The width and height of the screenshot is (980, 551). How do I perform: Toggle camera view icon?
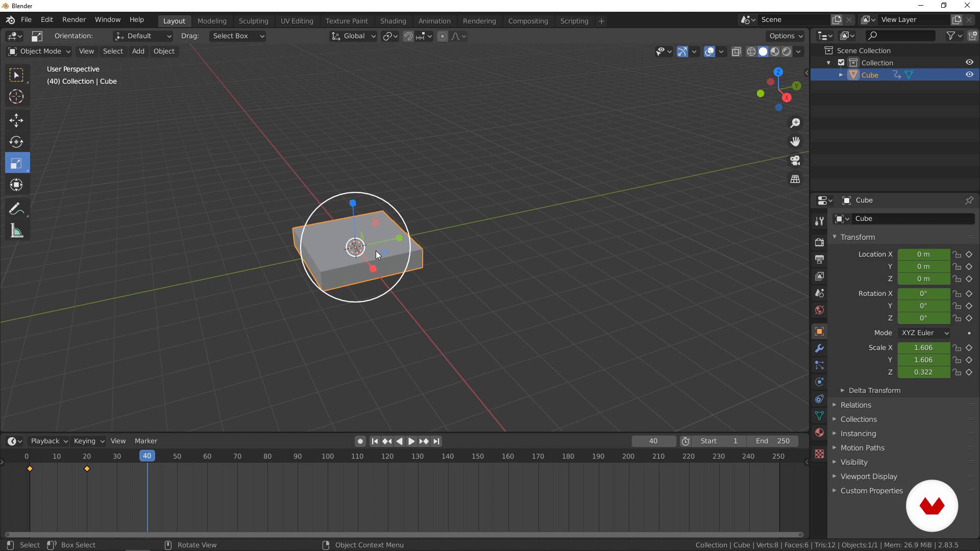[795, 160]
